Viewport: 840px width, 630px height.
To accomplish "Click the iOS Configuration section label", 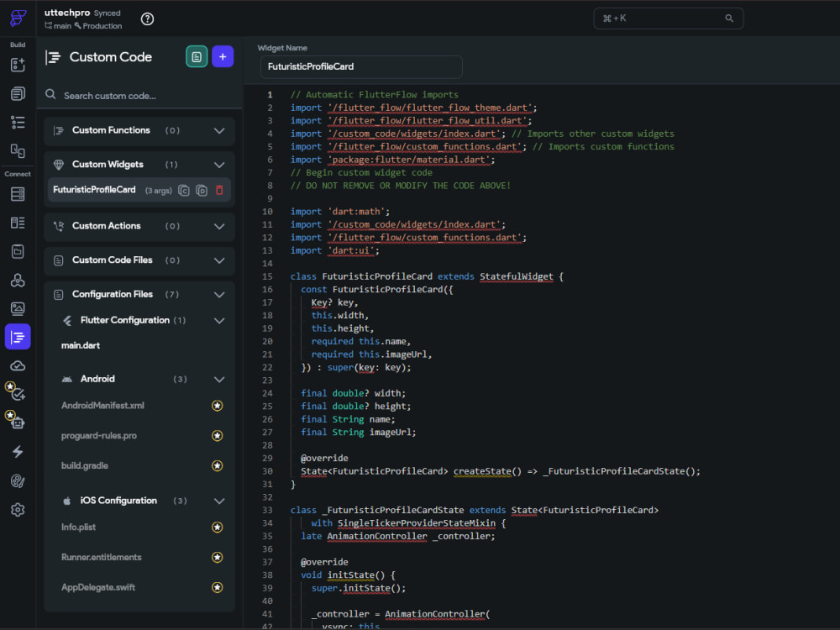I will [x=118, y=501].
